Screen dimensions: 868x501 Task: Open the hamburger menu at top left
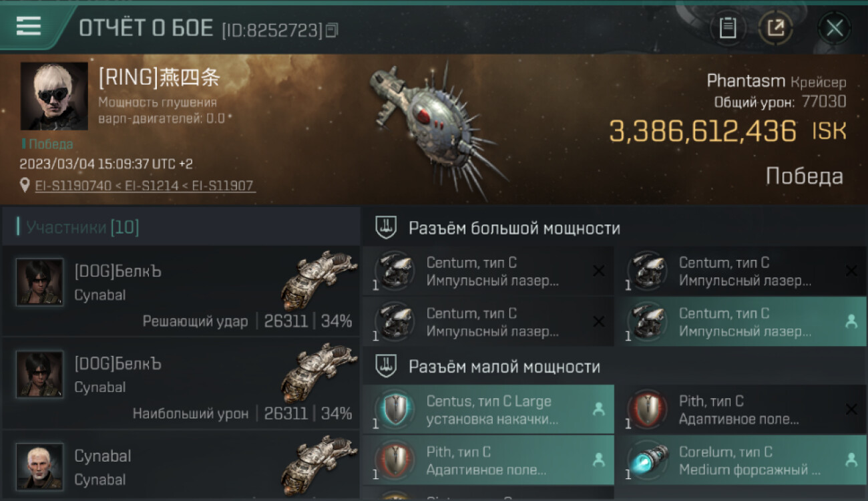[x=29, y=26]
